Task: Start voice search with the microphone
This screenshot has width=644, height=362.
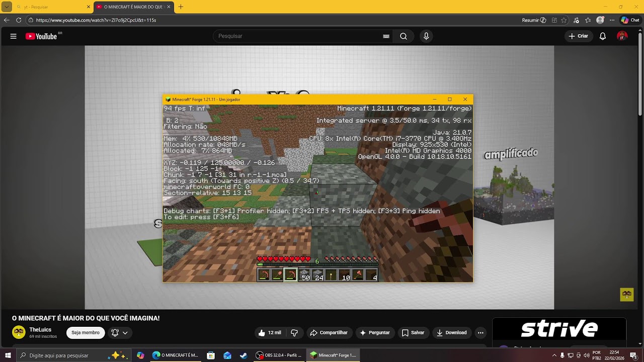Action: click(x=426, y=36)
